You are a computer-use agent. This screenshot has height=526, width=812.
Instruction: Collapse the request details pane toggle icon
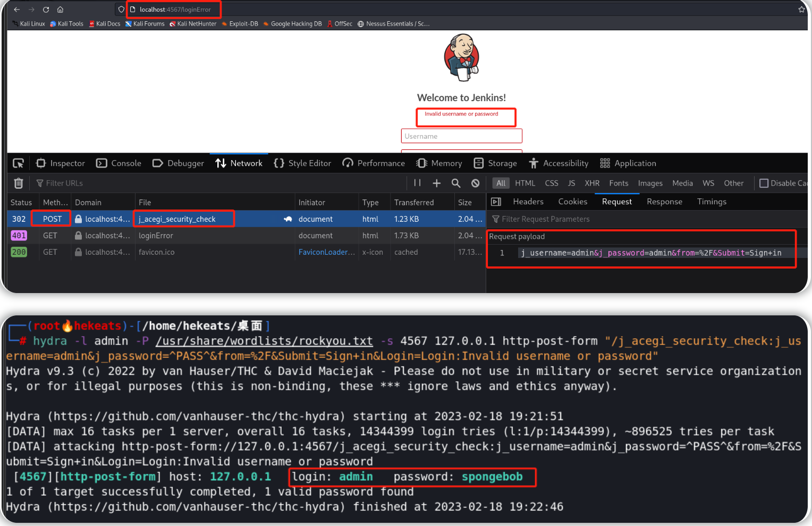(x=496, y=202)
